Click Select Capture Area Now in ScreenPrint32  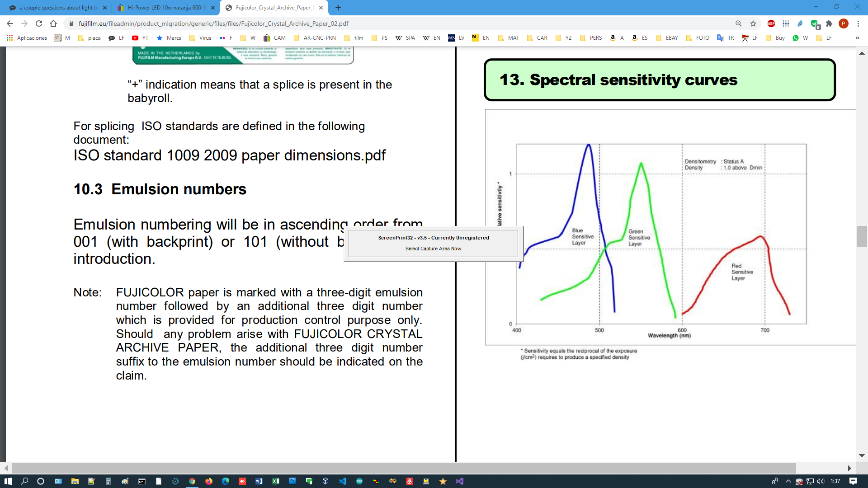[x=433, y=249]
